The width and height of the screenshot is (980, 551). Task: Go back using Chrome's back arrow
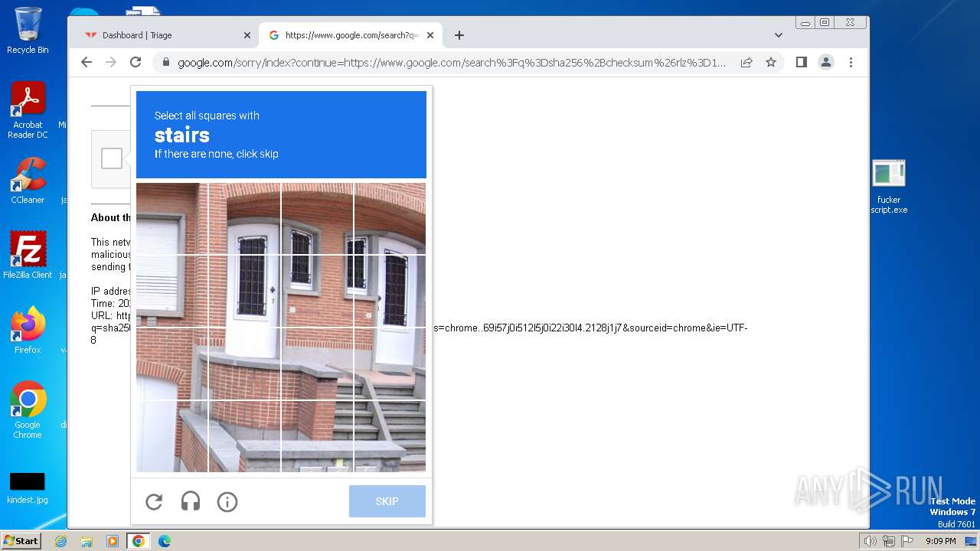86,63
